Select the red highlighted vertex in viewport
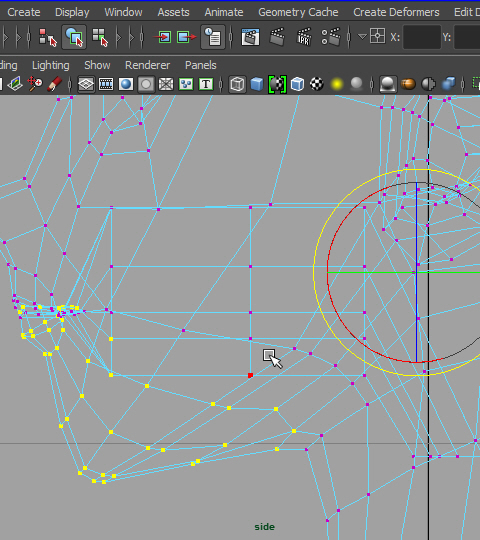This screenshot has height=540, width=480. point(250,375)
